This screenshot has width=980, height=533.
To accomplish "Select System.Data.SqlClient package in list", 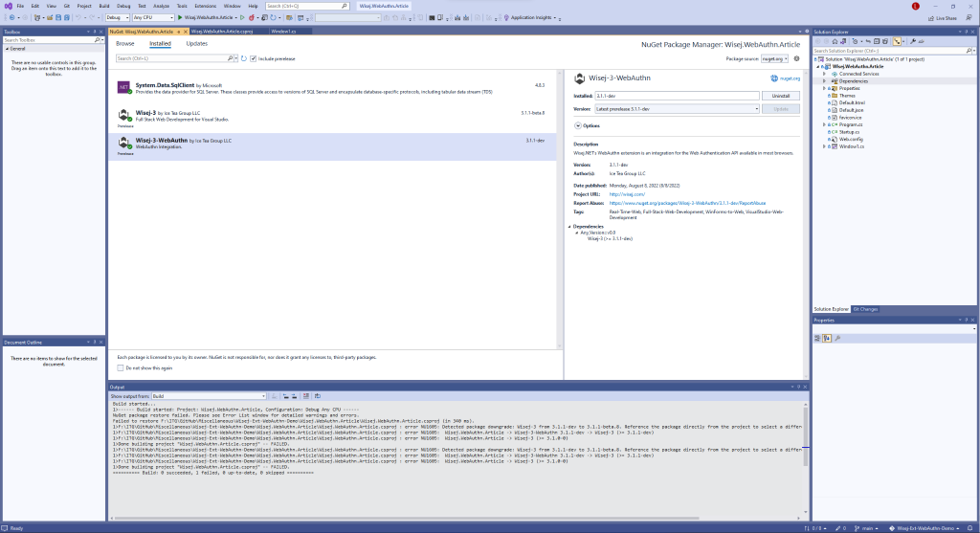I will [332, 88].
